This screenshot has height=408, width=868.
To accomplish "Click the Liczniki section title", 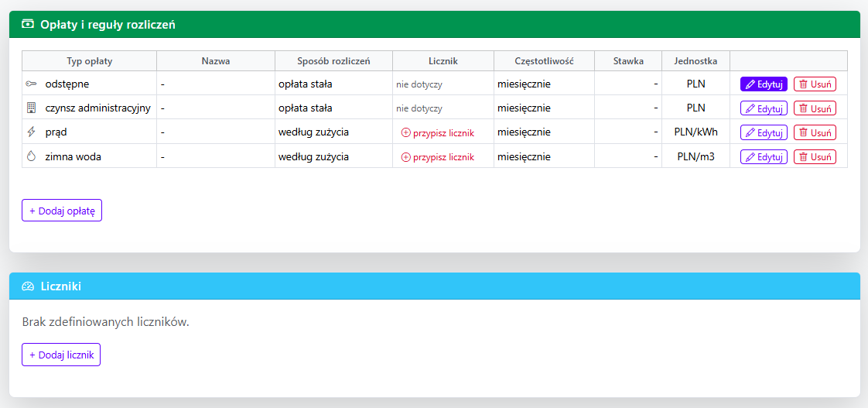I will pos(61,286).
